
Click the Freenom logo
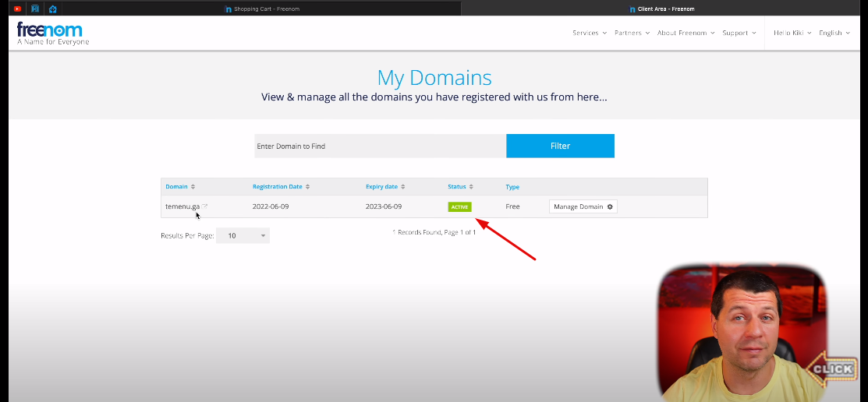click(x=52, y=33)
